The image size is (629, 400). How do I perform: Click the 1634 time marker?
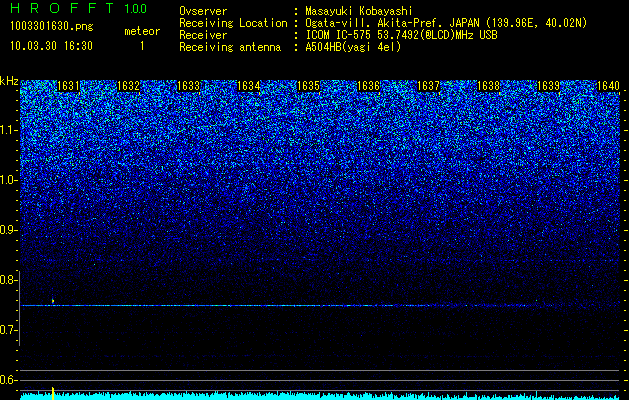click(x=248, y=86)
